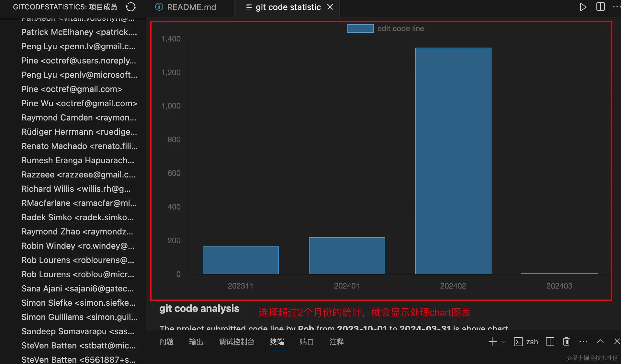Split the editor with the layout icon
Screen dimensions: 621x364
coord(600,7)
